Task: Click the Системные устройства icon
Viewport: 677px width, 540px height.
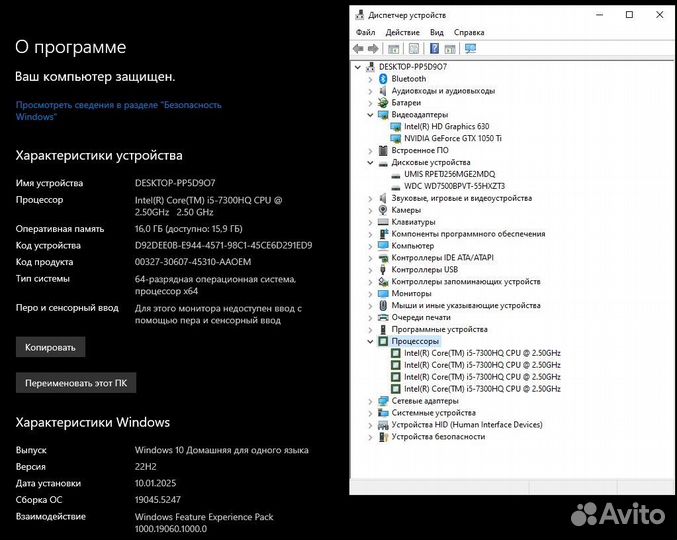Action: point(383,413)
